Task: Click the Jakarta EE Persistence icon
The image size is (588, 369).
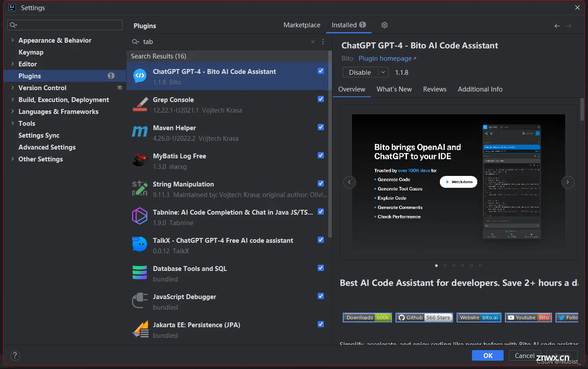Action: [141, 329]
